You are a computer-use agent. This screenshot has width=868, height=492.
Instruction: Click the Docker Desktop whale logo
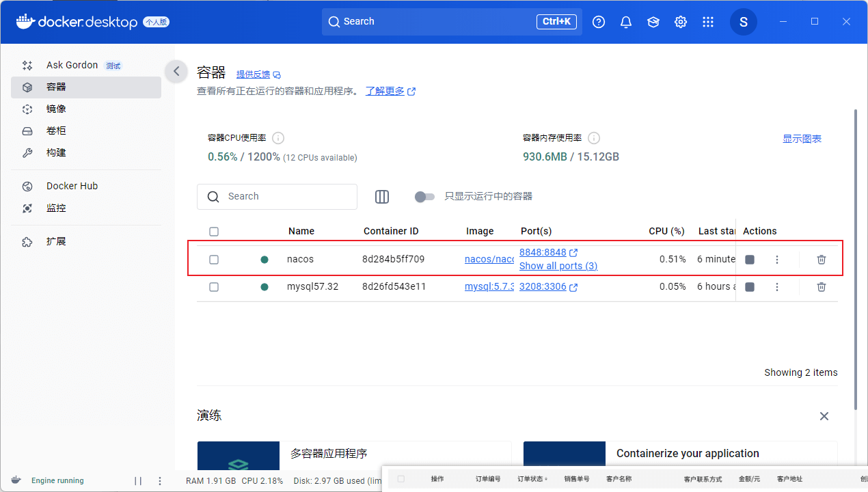(25, 21)
